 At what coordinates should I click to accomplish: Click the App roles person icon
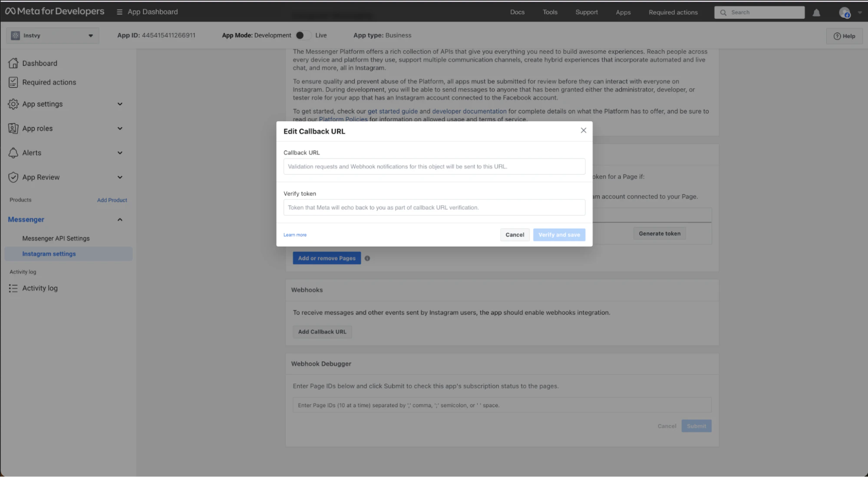tap(13, 128)
